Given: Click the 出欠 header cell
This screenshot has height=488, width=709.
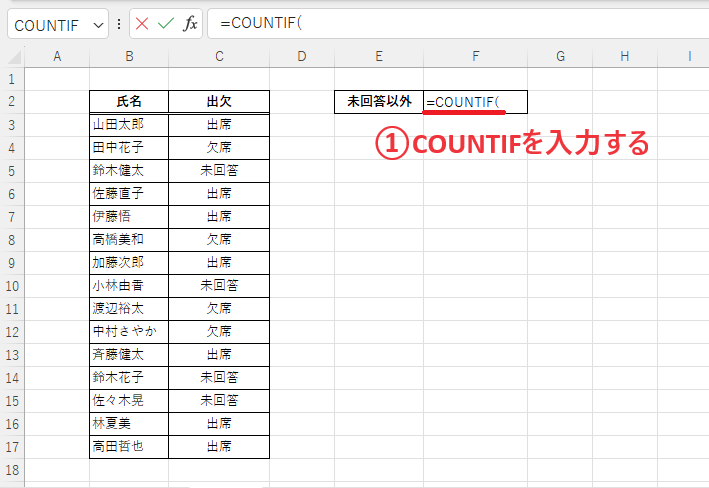Looking at the screenshot, I should (x=219, y=102).
